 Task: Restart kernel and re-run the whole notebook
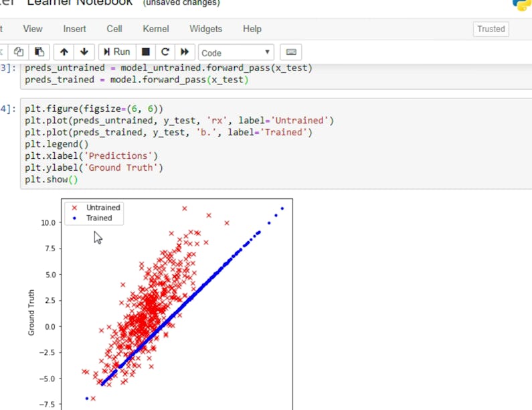(185, 52)
